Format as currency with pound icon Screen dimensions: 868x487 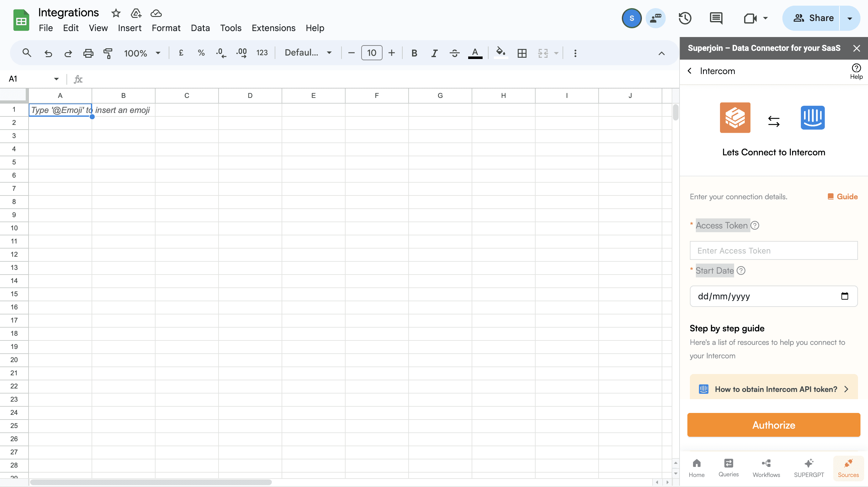coord(181,53)
